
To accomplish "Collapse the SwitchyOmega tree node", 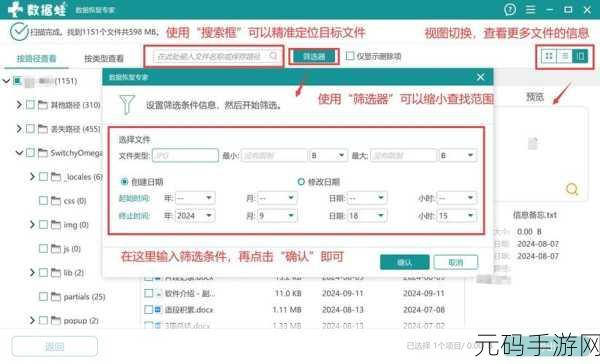I will tap(19, 153).
